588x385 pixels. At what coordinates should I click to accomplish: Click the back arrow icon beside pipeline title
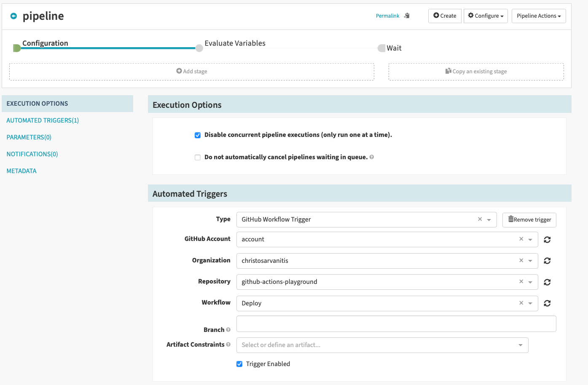13,16
